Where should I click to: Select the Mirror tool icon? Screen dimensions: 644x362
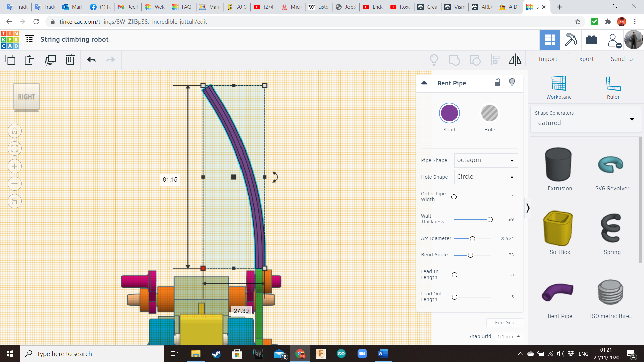click(515, 60)
